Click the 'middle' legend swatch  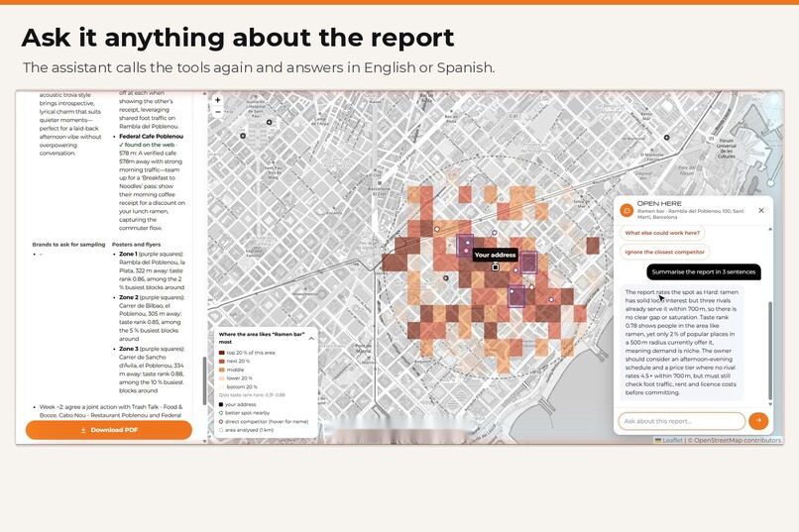[222, 370]
